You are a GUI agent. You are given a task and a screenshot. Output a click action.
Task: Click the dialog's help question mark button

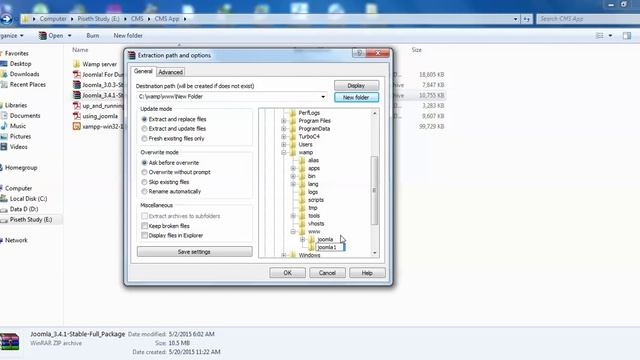point(359,53)
